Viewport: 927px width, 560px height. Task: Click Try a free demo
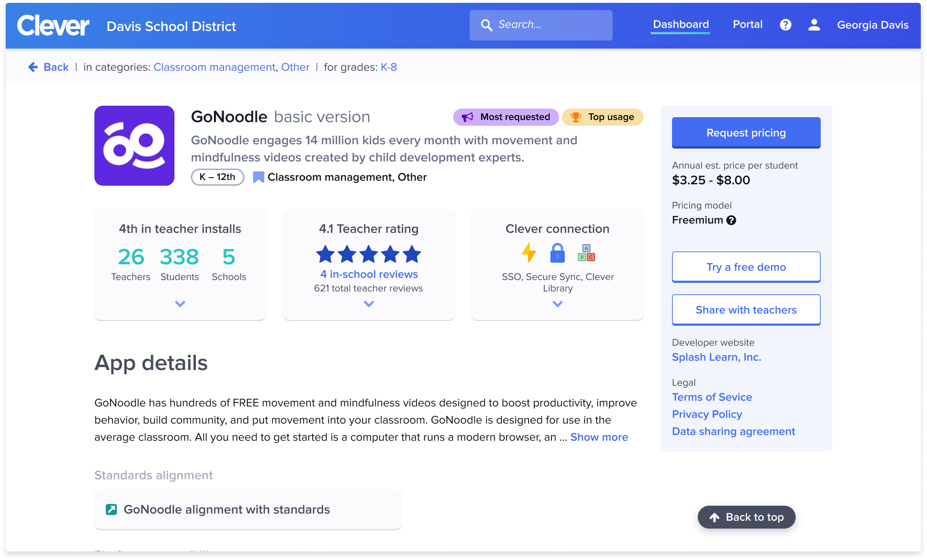click(x=746, y=267)
